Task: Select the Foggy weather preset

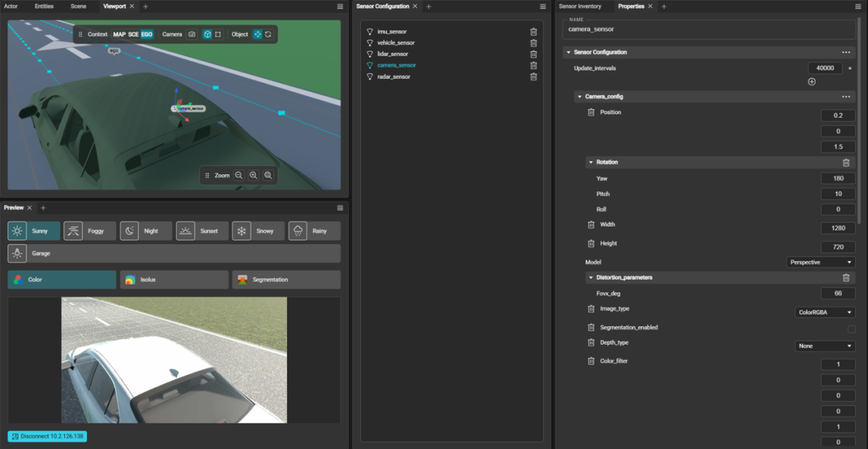Action: pos(90,231)
